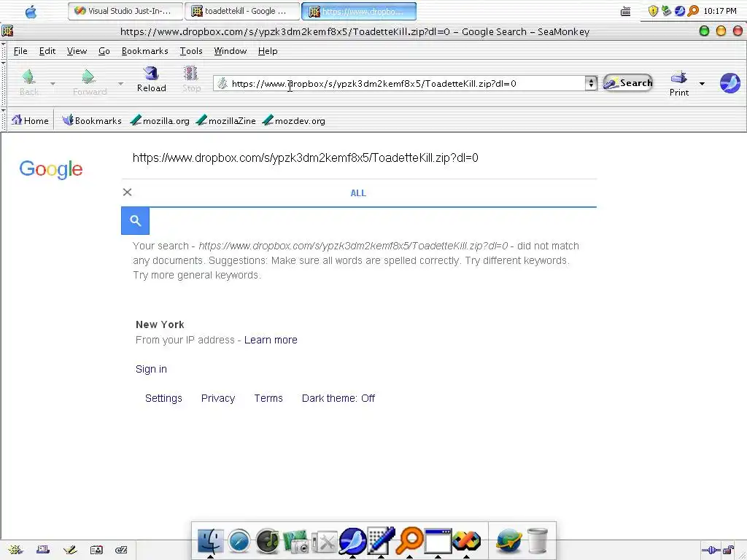The width and height of the screenshot is (747, 560).
Task: Open the Help menu
Action: coord(268,51)
